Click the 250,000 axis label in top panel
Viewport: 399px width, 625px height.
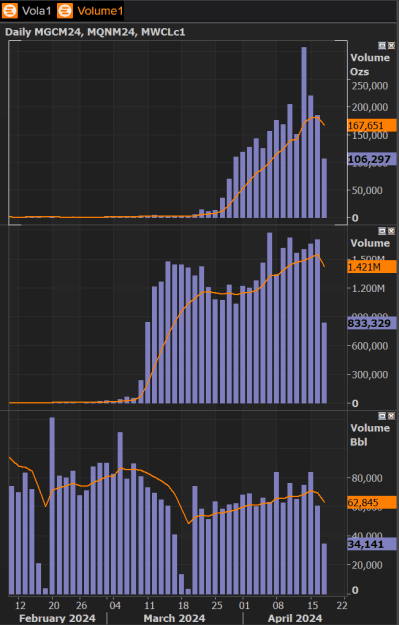pos(370,86)
